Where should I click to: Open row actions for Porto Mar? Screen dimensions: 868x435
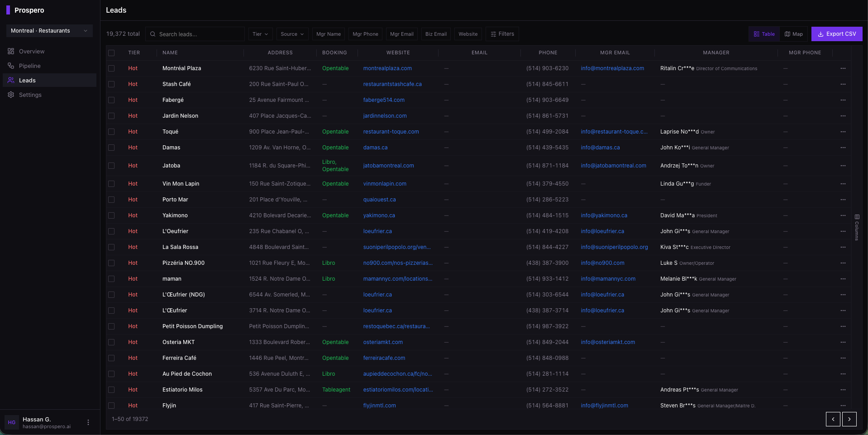point(843,200)
